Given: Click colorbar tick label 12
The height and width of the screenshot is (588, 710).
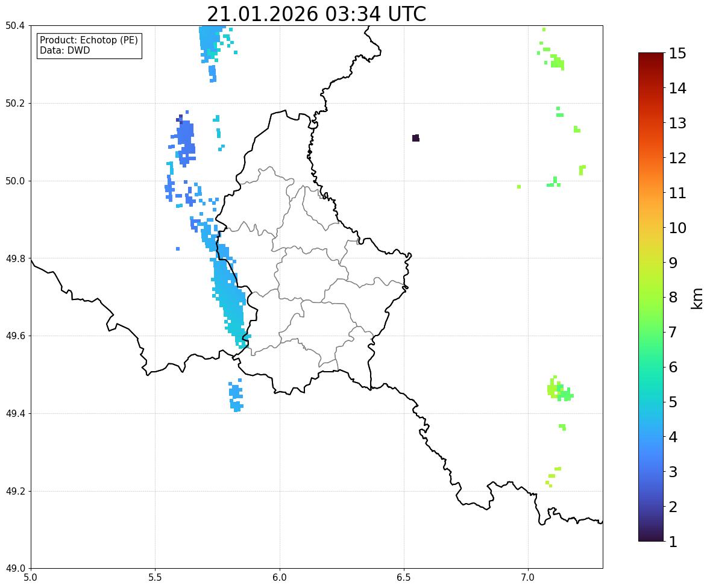Looking at the screenshot, I should (x=677, y=158).
